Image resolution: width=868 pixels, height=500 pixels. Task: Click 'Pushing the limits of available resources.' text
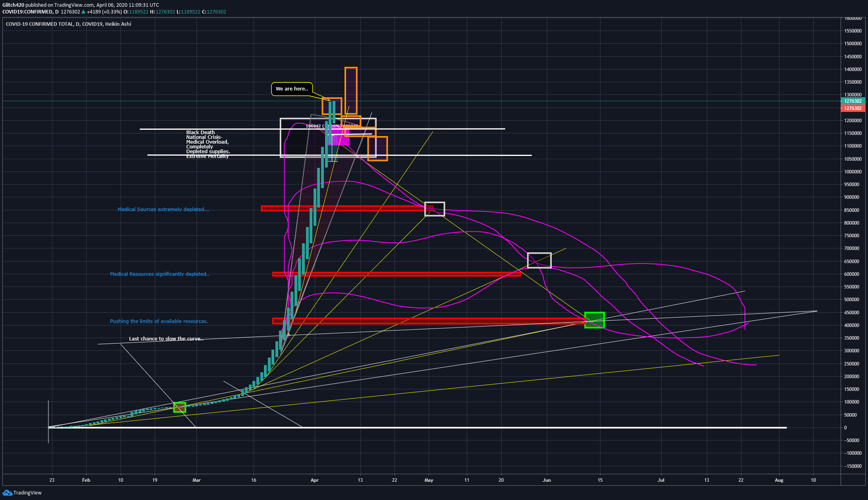pyautogui.click(x=159, y=321)
